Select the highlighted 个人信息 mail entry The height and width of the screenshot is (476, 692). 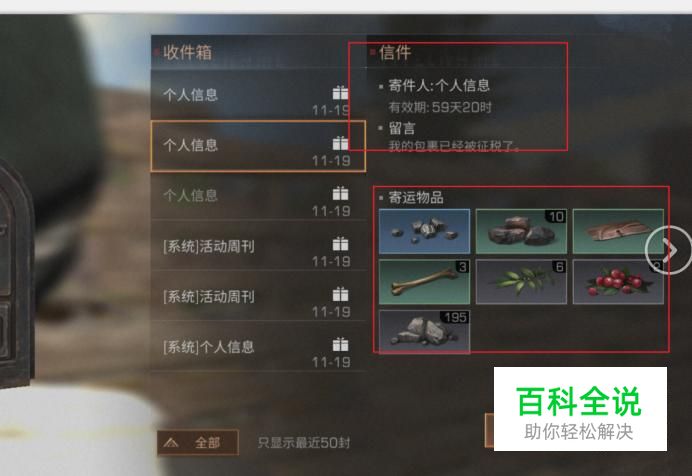point(258,146)
